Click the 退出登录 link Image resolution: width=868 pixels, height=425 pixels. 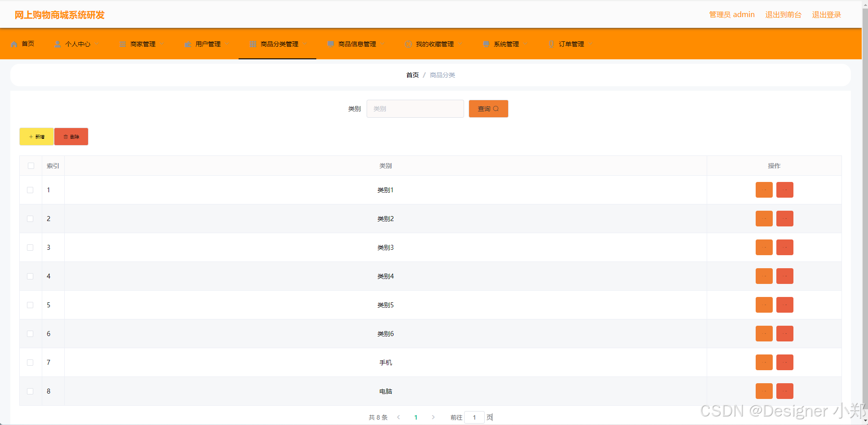pos(826,15)
